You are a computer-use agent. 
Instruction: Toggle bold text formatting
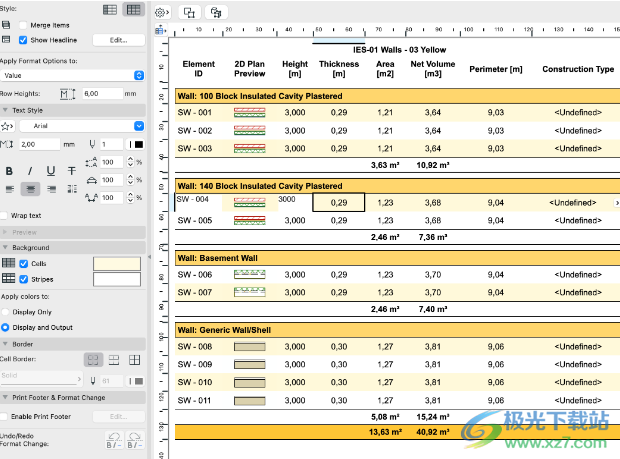tap(9, 171)
